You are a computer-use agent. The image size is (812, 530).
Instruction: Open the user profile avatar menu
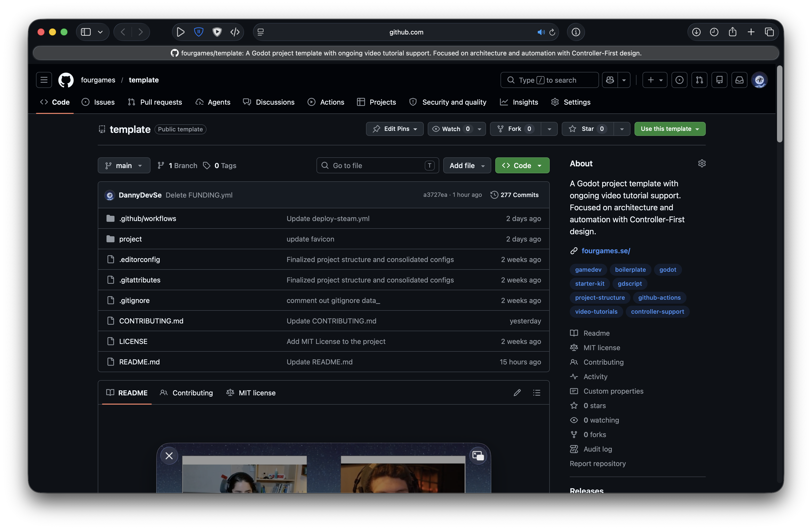[x=759, y=80]
